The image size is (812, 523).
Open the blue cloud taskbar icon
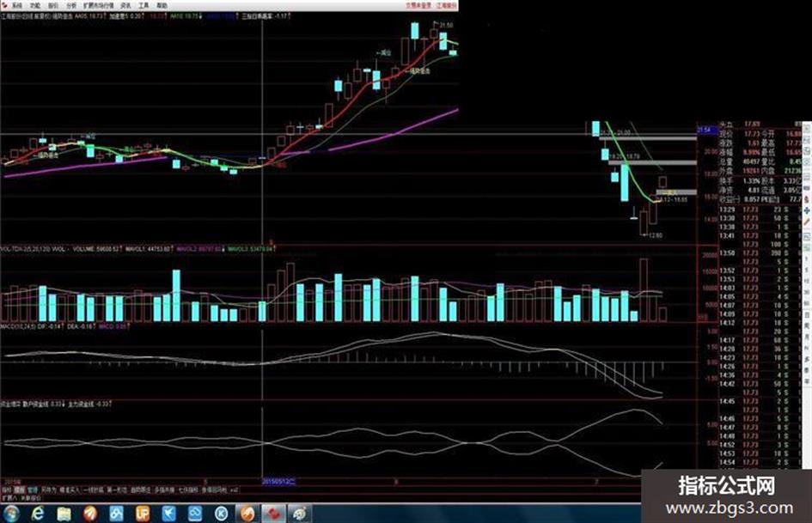tap(195, 514)
